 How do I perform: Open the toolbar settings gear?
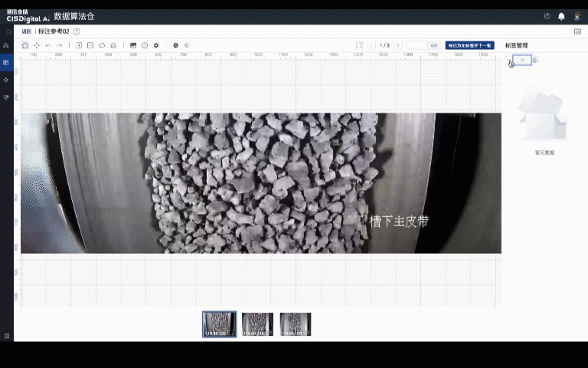click(156, 45)
